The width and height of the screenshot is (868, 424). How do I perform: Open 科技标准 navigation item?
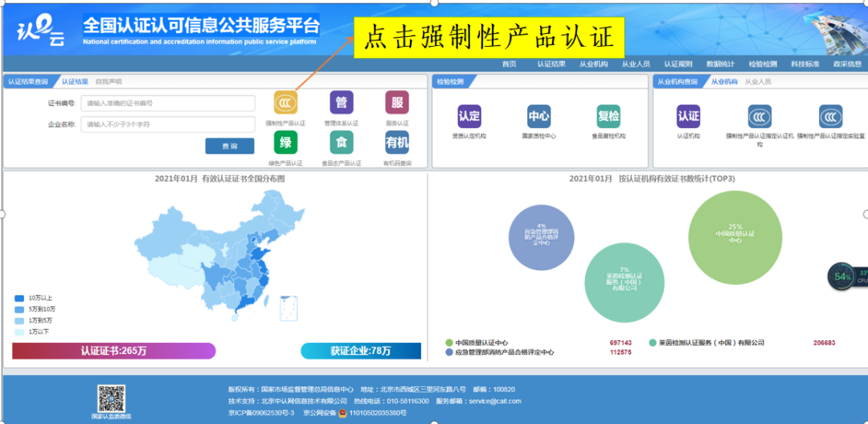click(805, 64)
